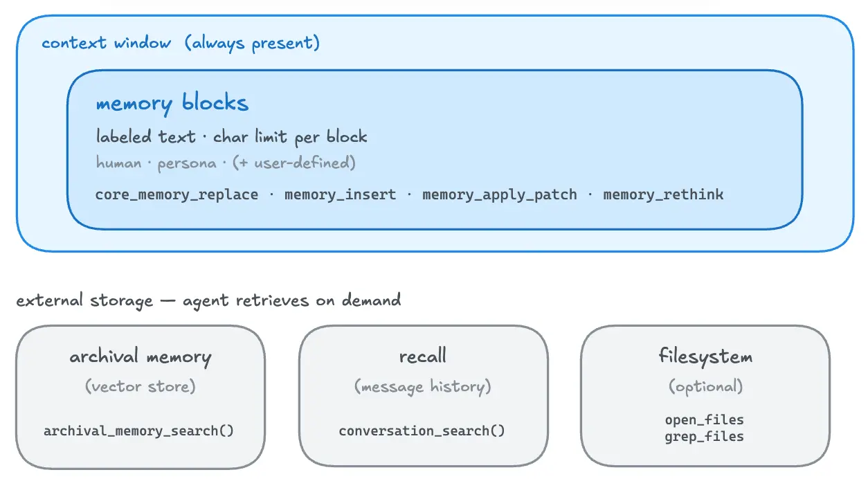
Task: Select the recall box title
Action: (423, 356)
